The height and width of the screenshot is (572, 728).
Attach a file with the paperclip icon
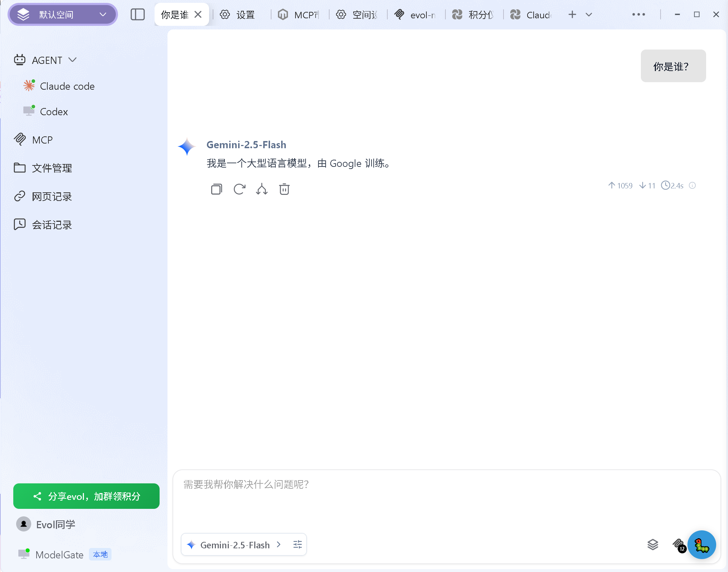677,544
